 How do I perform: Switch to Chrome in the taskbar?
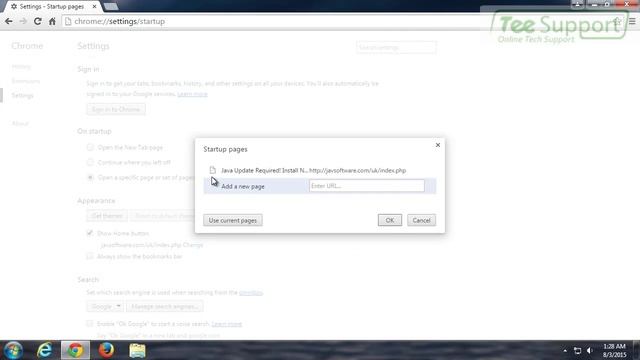tap(75, 350)
